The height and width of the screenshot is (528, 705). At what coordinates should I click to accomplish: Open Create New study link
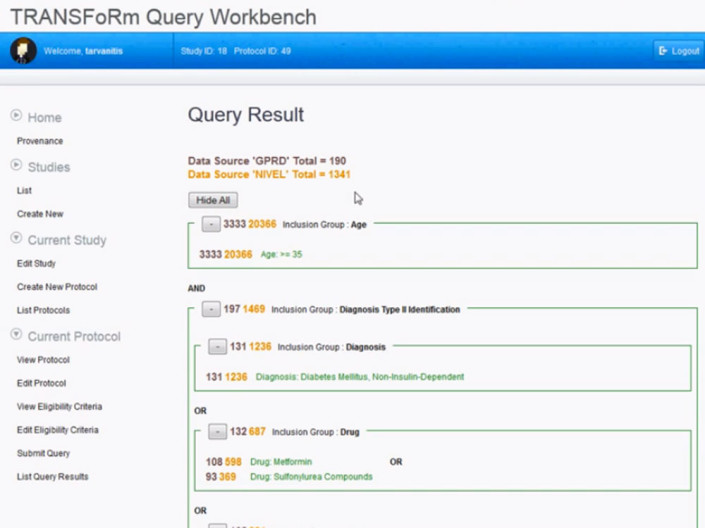pyautogui.click(x=40, y=214)
